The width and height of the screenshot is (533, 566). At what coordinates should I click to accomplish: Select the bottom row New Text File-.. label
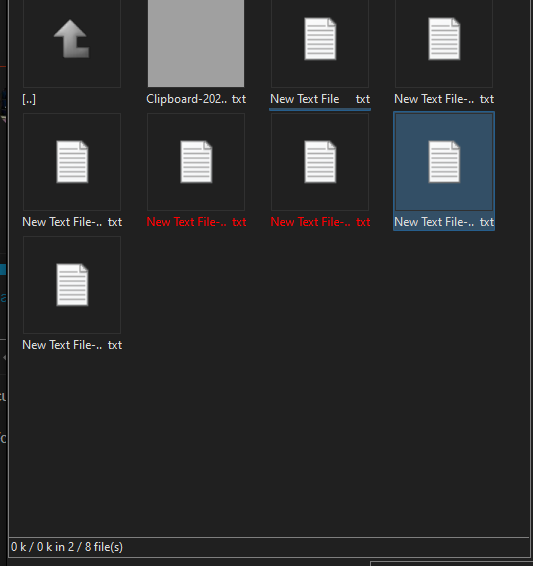[72, 345]
